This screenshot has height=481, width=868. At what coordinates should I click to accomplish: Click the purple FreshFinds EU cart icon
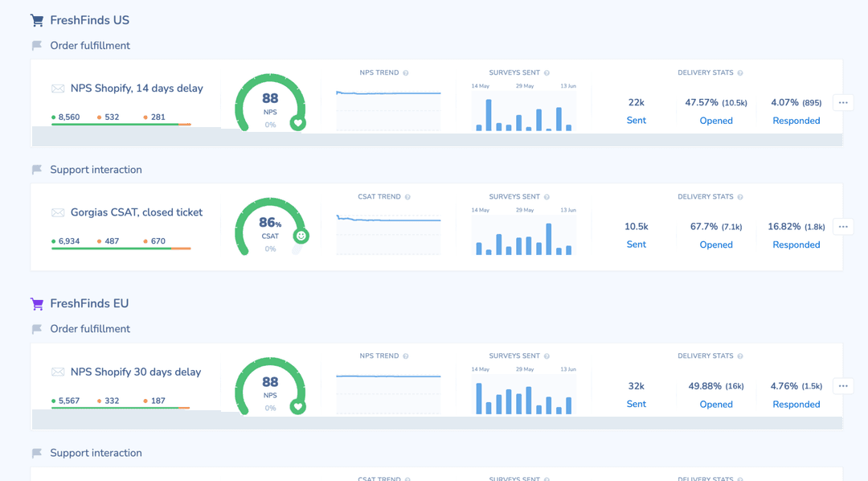coord(37,304)
